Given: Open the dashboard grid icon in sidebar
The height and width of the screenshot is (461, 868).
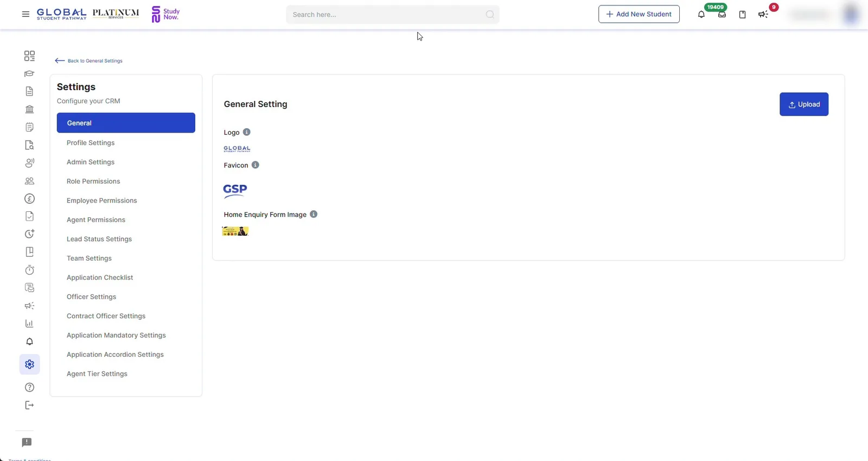Looking at the screenshot, I should click(x=29, y=56).
